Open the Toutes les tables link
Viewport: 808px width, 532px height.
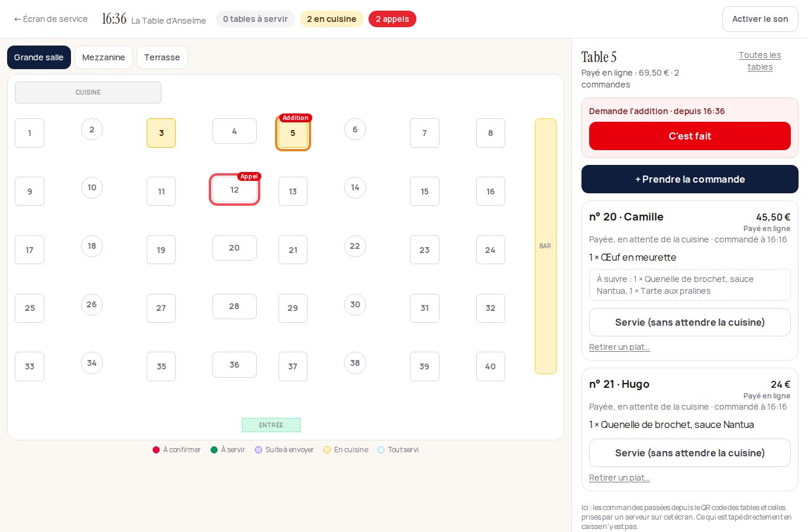pyautogui.click(x=760, y=61)
